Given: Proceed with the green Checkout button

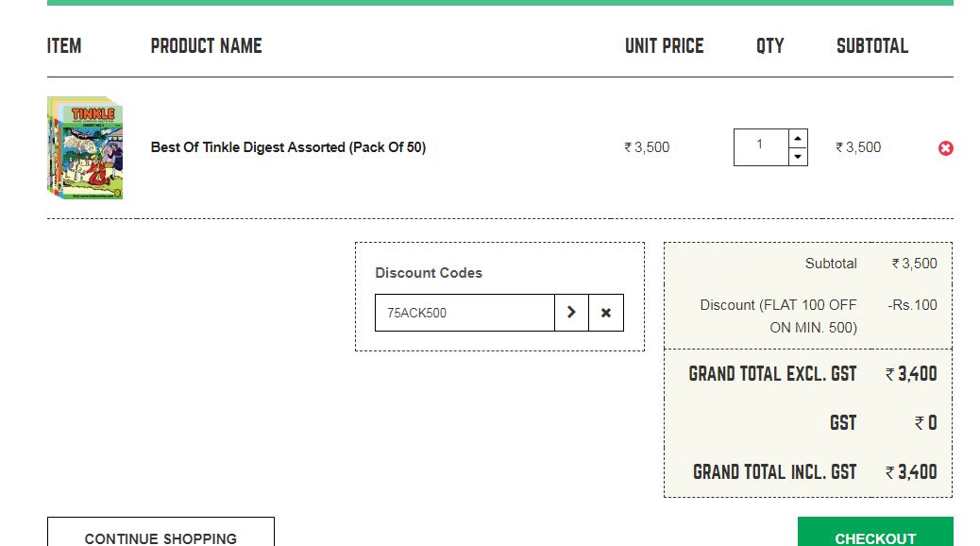Looking at the screenshot, I should coord(874,536).
